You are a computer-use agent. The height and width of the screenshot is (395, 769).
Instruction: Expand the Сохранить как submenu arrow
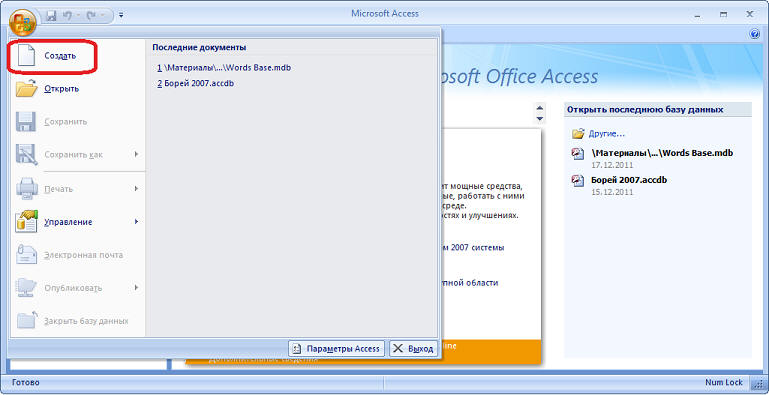pyautogui.click(x=136, y=155)
